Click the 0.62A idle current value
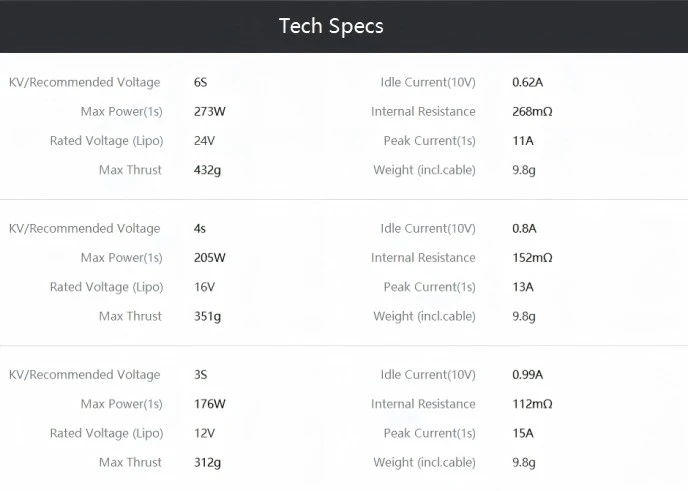 coord(527,82)
